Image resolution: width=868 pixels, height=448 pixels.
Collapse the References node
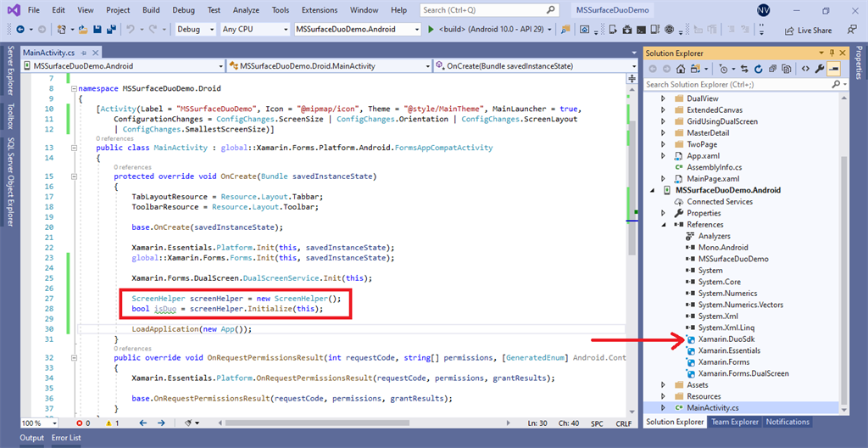coord(663,225)
